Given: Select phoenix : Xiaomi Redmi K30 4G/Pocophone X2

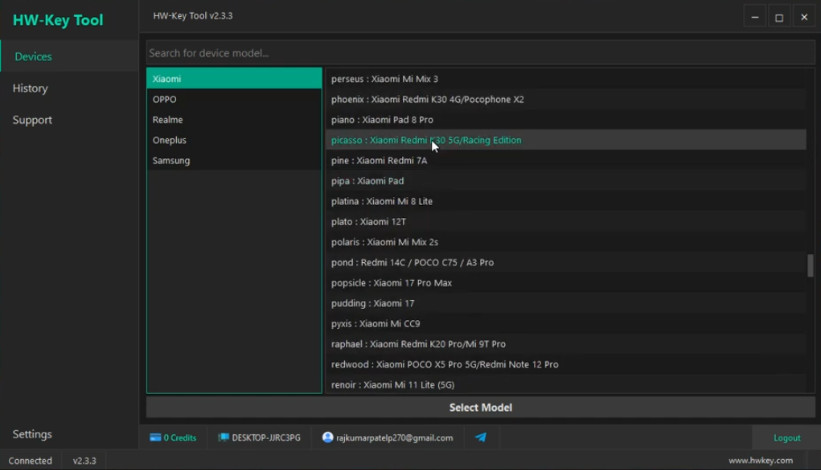Looking at the screenshot, I should point(565,99).
